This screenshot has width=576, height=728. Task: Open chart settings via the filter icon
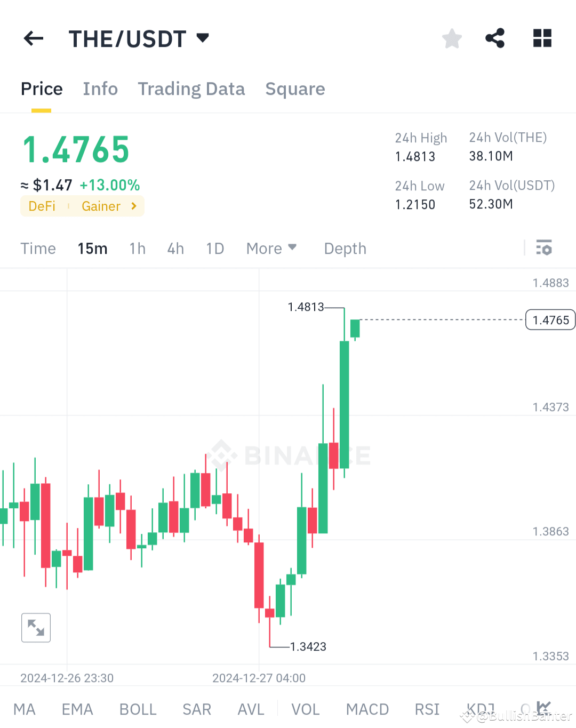[544, 248]
